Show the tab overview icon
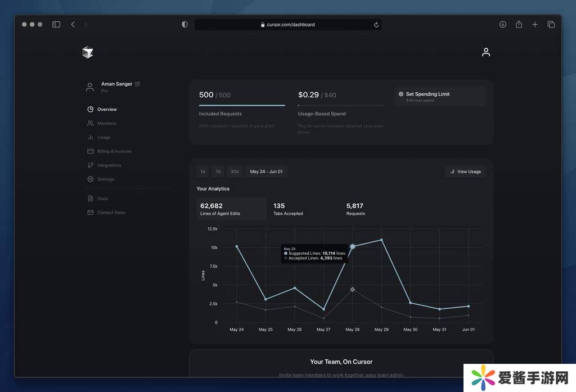The width and height of the screenshot is (576, 392). tap(551, 25)
